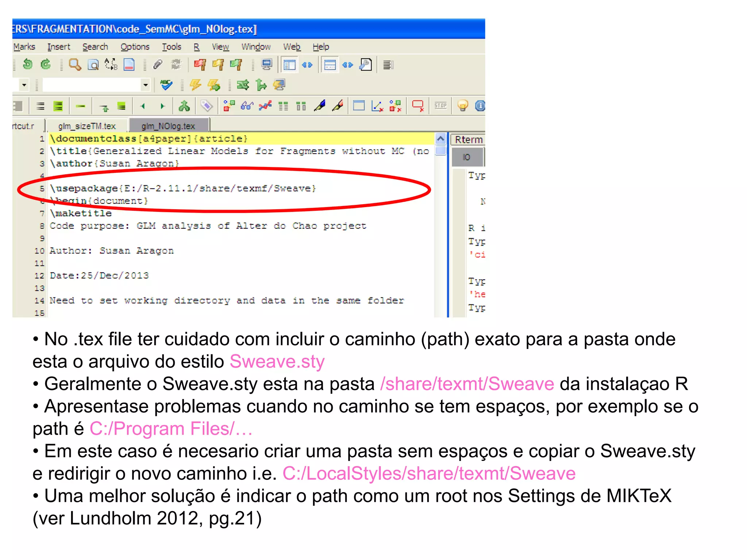Open the Search menu
Image resolution: width=747 pixels, height=560 pixels.
[x=95, y=47]
